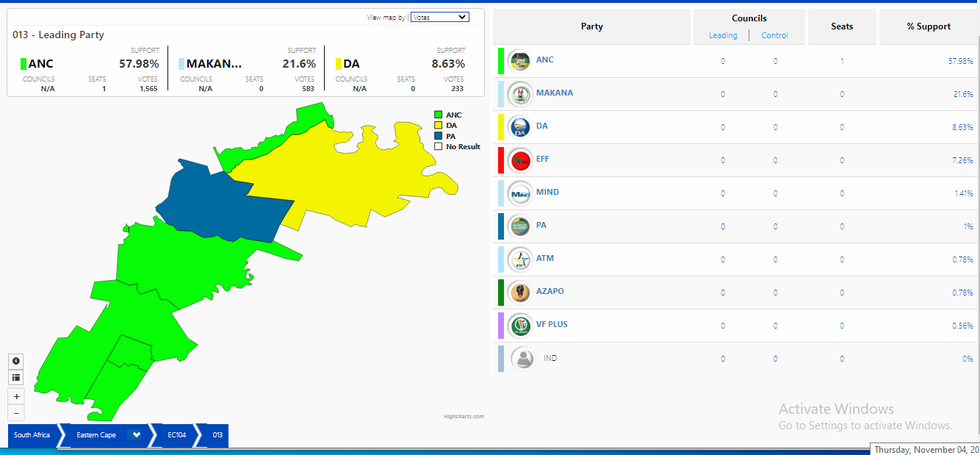Click the VF PLUS party logo
This screenshot has width=980, height=455.
click(519, 325)
